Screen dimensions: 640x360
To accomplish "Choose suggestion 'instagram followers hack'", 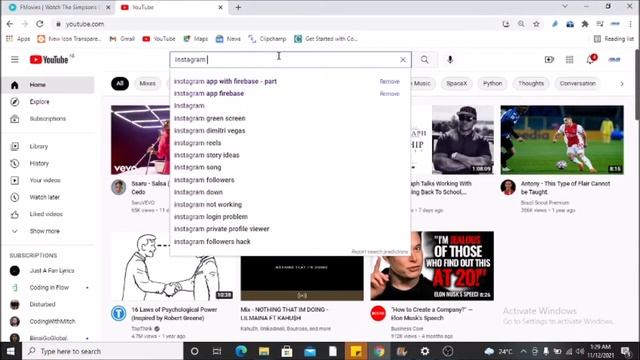I will coord(290,242).
